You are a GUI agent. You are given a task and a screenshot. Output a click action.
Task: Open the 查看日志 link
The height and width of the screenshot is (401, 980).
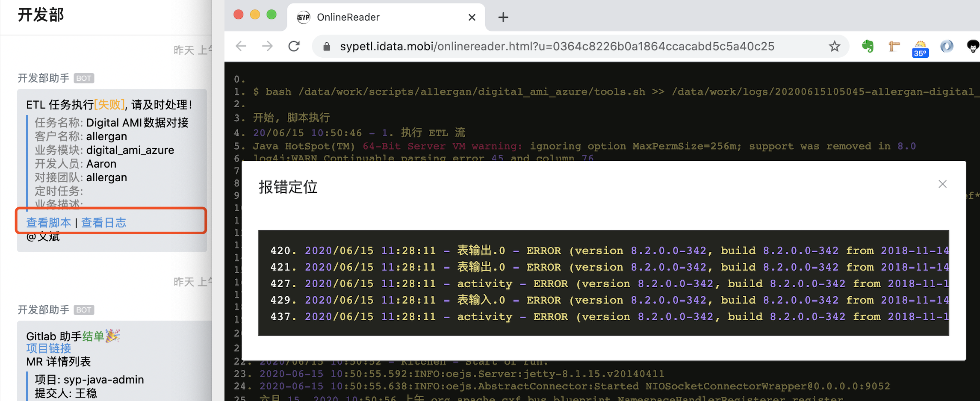tap(103, 222)
